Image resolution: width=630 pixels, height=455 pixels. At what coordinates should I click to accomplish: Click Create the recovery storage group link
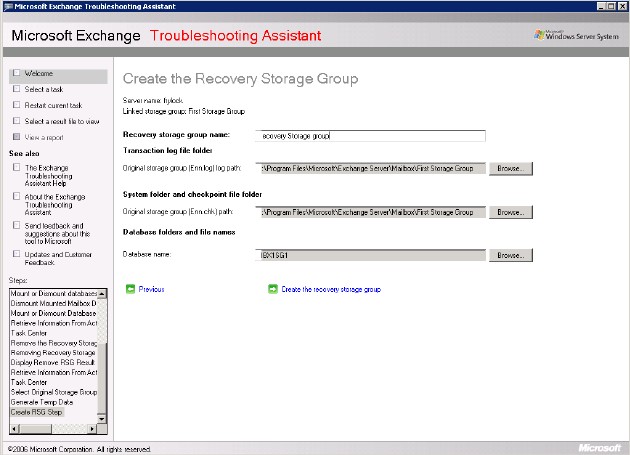coord(331,289)
